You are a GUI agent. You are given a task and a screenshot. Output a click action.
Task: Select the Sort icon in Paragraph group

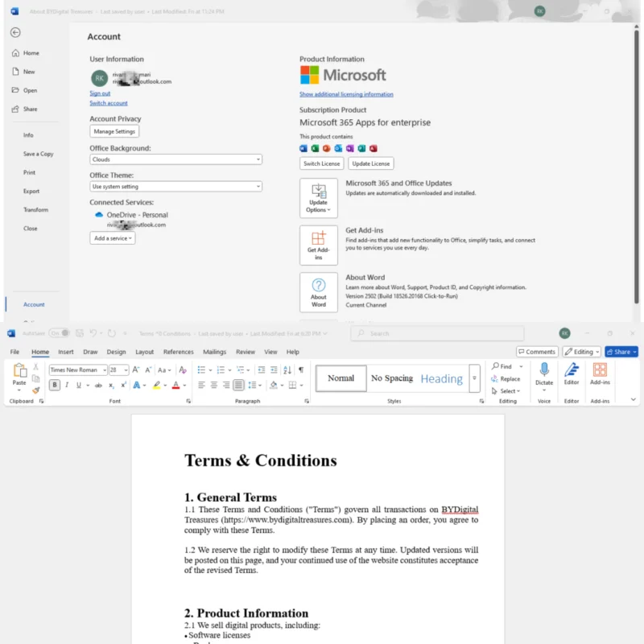[287, 371]
